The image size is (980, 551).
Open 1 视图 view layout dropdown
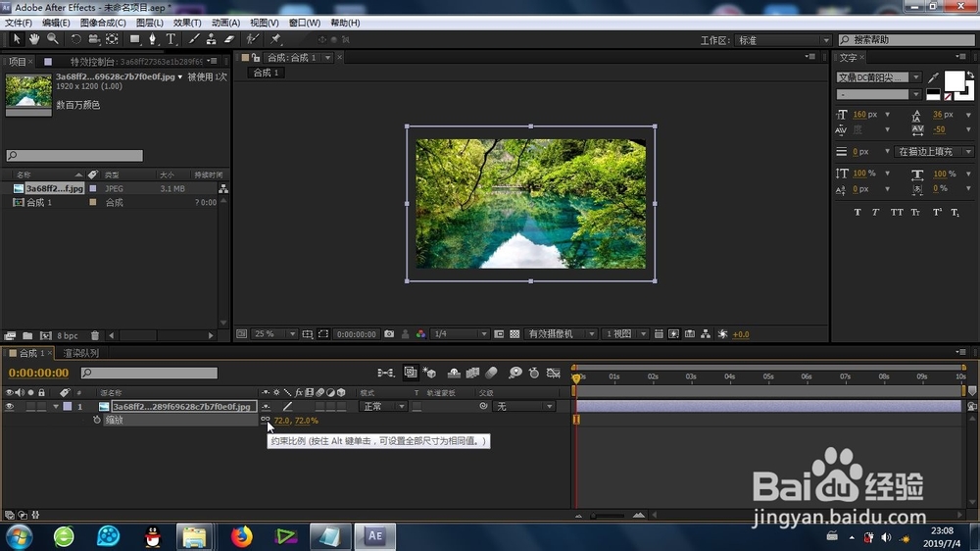pos(625,334)
